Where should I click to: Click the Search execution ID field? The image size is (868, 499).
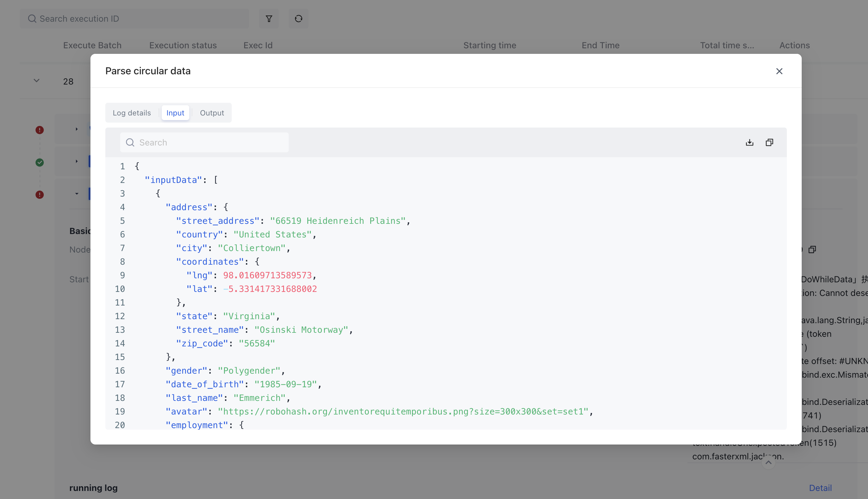(137, 19)
